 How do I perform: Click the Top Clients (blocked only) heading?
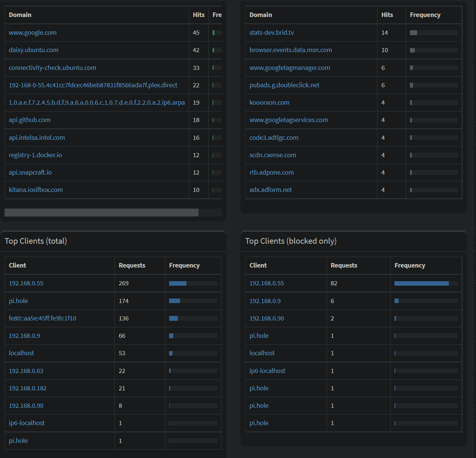pyautogui.click(x=291, y=241)
